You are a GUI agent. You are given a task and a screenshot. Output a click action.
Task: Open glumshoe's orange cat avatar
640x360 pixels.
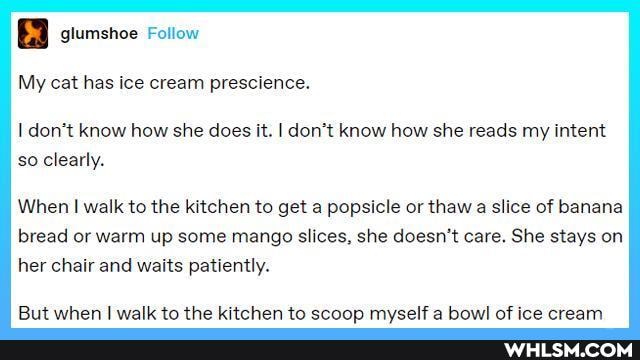pos(33,33)
